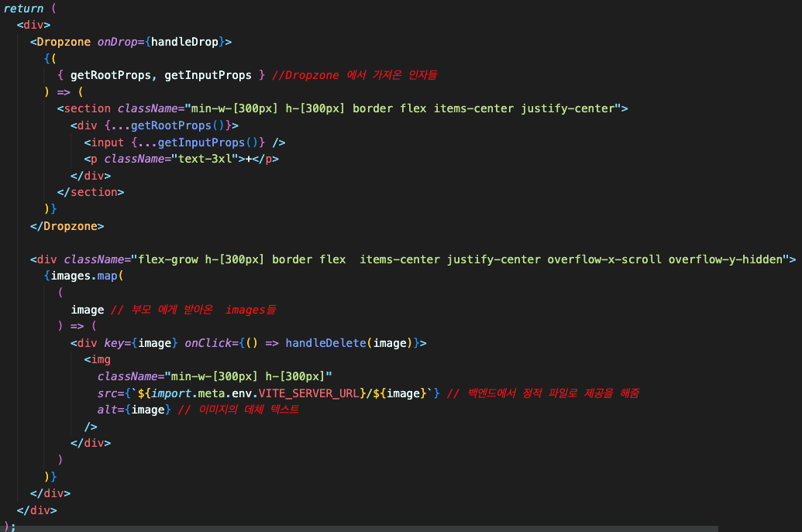Screen dimensions: 802x532
Task: Click the closing </section> tag
Action: pos(91,192)
